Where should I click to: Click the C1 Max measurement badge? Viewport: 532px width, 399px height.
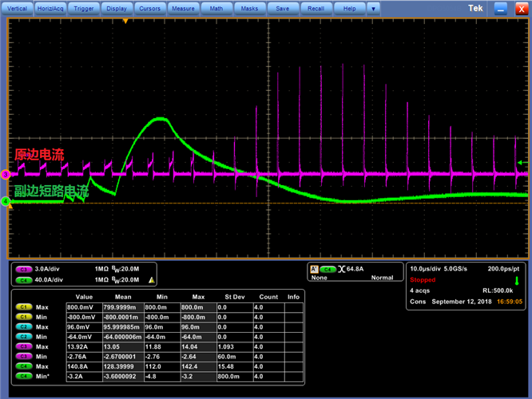click(x=24, y=306)
